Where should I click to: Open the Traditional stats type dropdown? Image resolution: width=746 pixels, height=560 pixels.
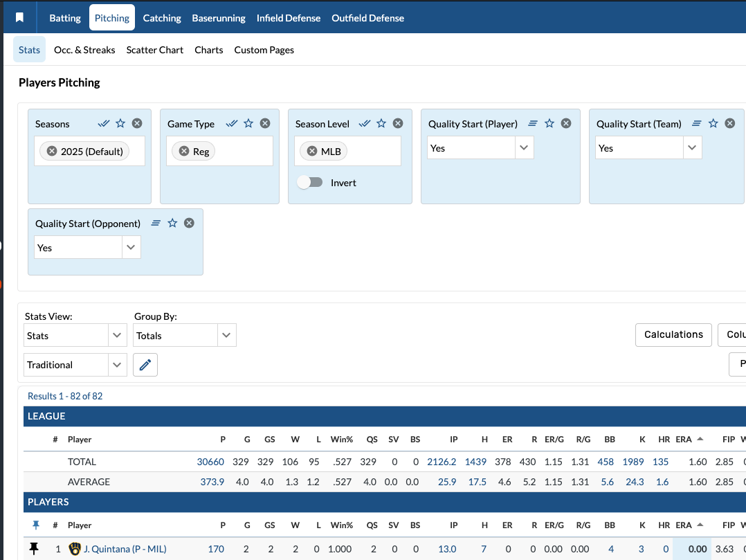117,365
